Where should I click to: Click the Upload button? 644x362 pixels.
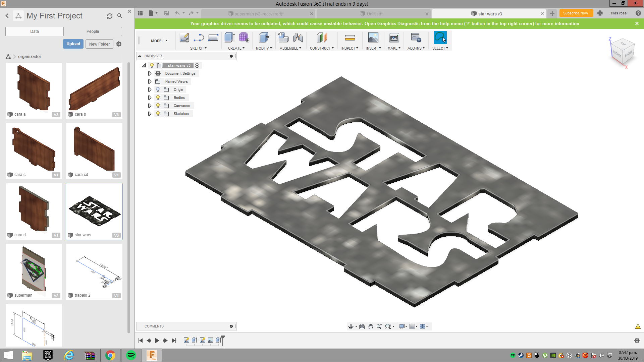click(x=73, y=44)
